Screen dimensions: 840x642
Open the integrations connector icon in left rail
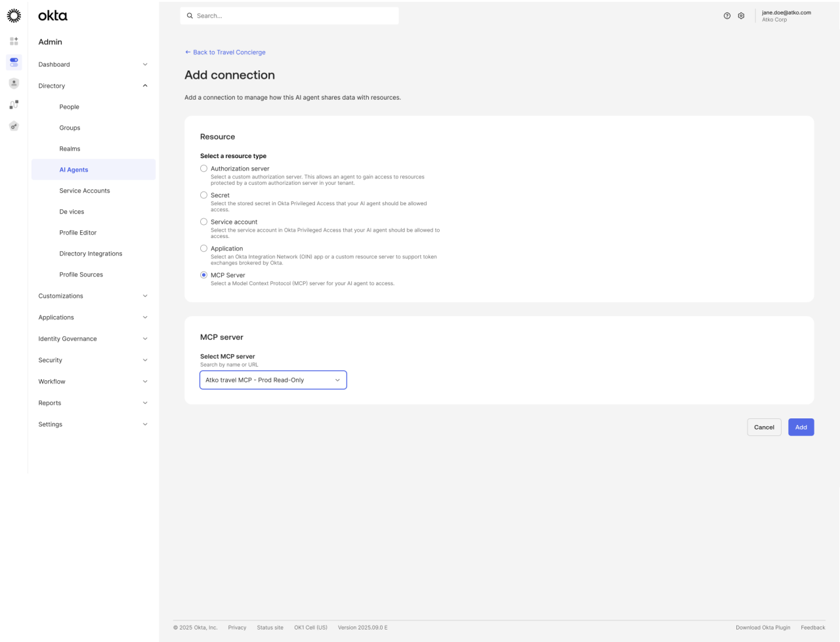point(13,104)
